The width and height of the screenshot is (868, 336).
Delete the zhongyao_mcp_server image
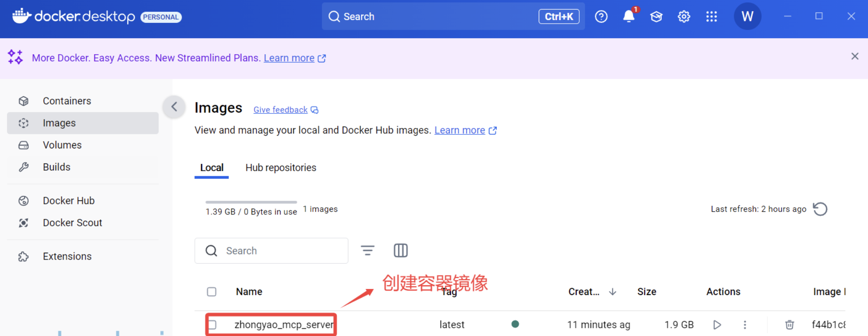pyautogui.click(x=790, y=325)
